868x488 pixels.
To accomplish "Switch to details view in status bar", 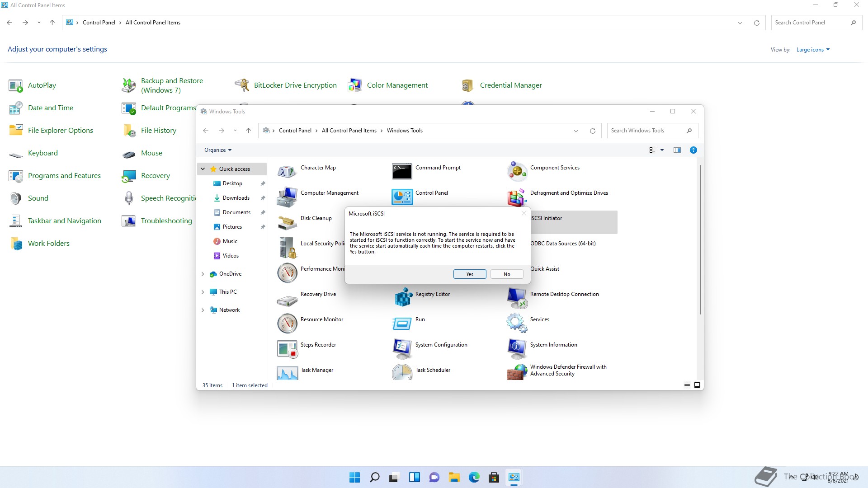I will pyautogui.click(x=687, y=385).
